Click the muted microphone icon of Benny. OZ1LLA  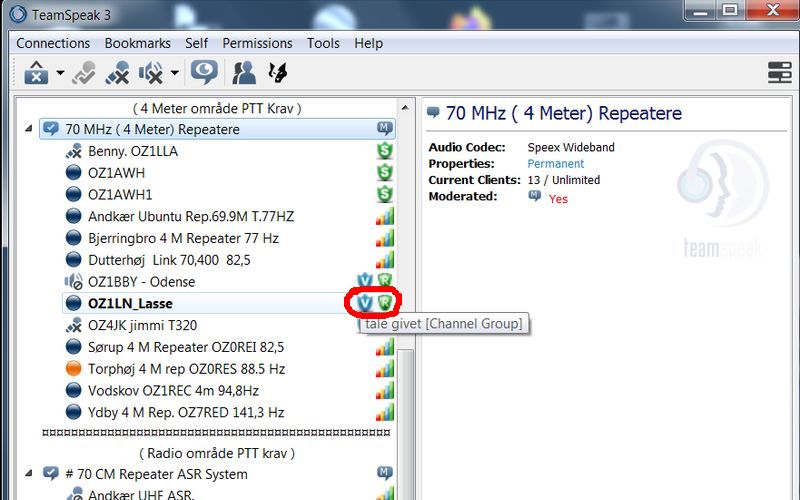[x=74, y=152]
